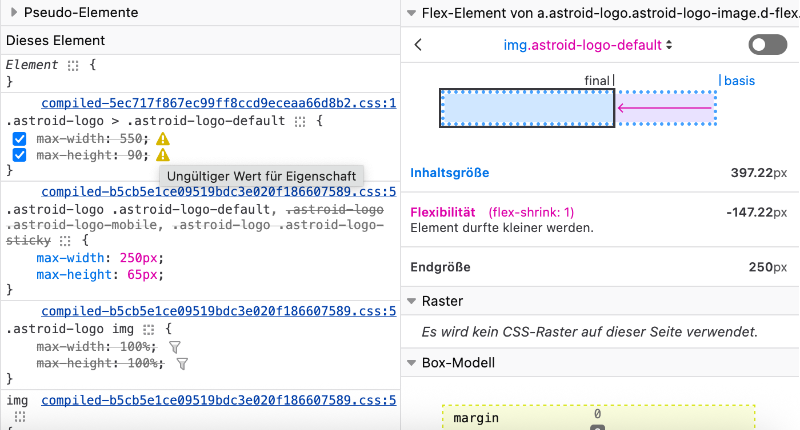Expand the Pseudo-Elemente section
The height and width of the screenshot is (430, 800).
click(x=15, y=13)
